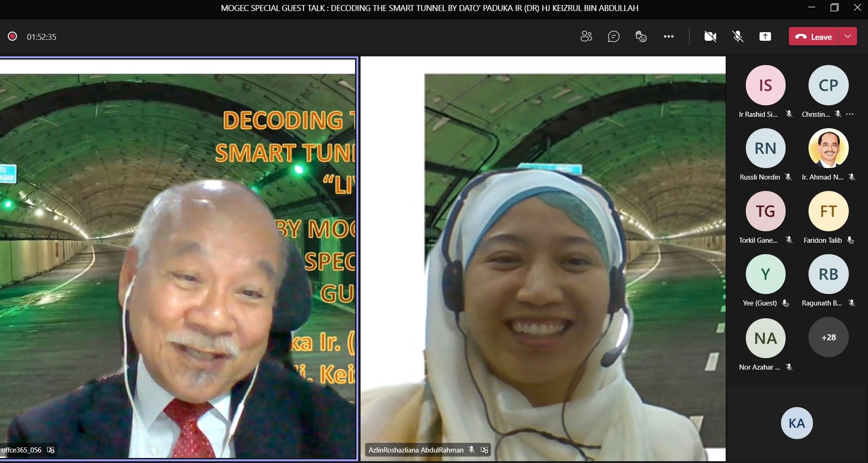Select Faridon Talib's FT avatar
This screenshot has width=868, height=463.
point(828,211)
